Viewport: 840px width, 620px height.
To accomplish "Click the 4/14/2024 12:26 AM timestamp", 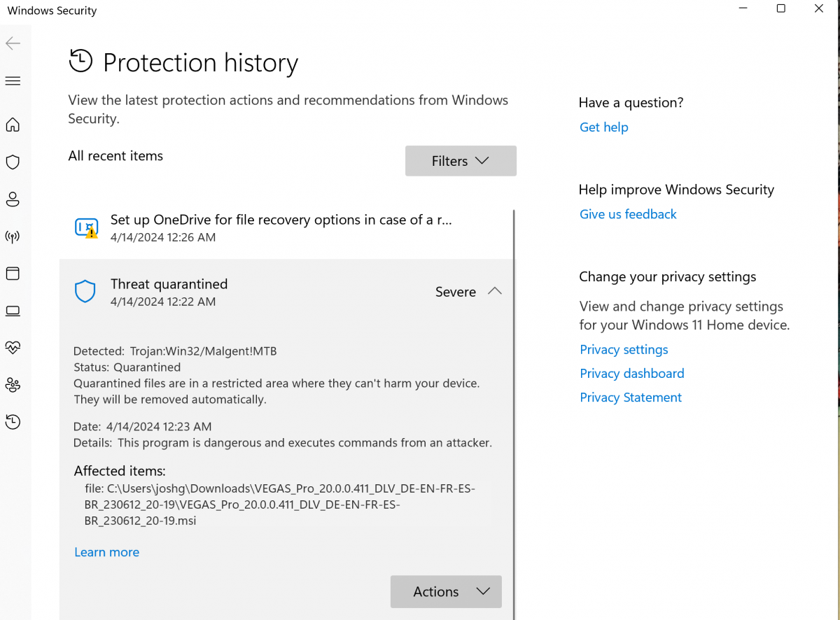I will [163, 237].
